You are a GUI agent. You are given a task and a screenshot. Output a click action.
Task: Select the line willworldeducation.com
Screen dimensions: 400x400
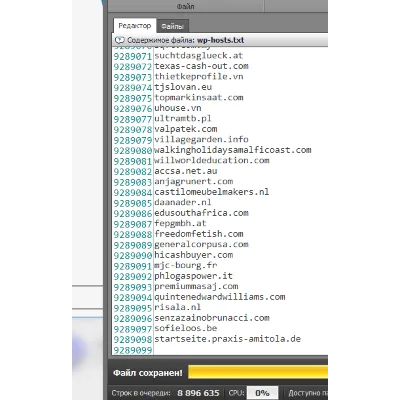[x=212, y=160]
